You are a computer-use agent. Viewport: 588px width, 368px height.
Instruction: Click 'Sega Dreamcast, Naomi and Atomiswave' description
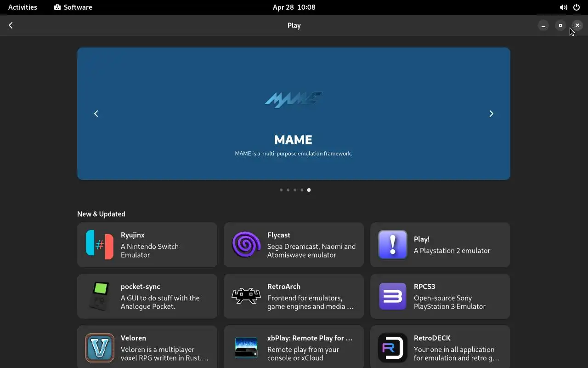pyautogui.click(x=311, y=251)
